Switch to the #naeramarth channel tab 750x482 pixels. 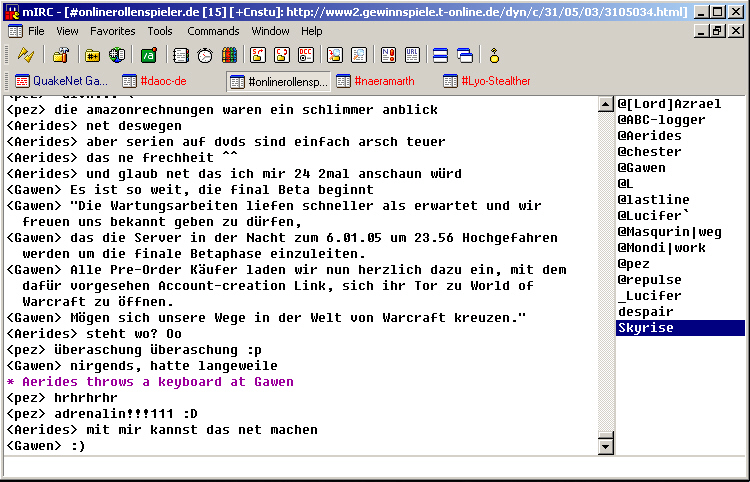pos(375,81)
